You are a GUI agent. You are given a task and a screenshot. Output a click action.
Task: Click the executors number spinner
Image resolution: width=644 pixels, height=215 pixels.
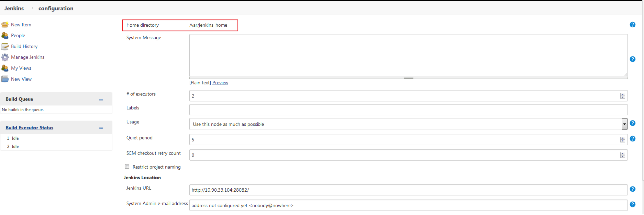(622, 96)
